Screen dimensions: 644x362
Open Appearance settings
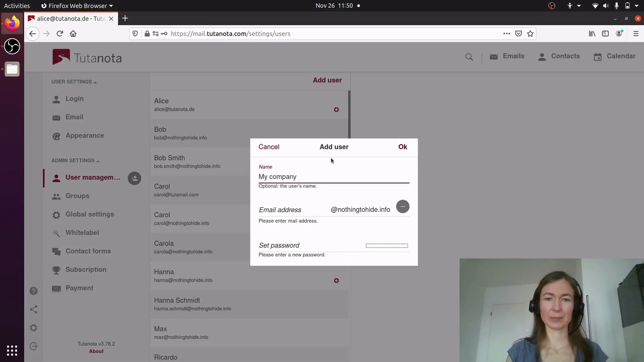tap(85, 136)
